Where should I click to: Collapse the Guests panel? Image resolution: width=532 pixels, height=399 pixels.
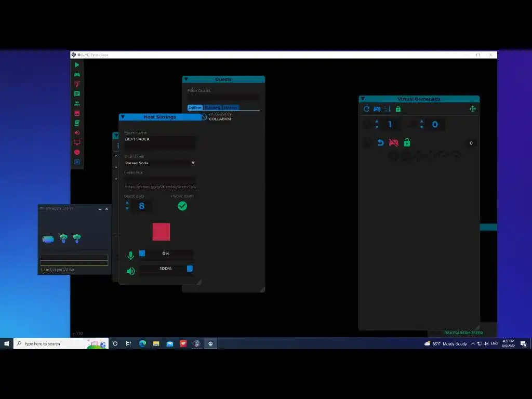186,79
